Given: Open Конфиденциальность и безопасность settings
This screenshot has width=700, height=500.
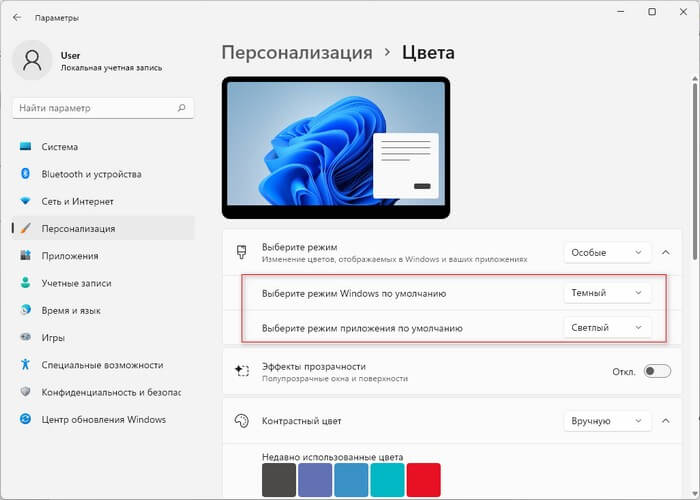Looking at the screenshot, I should [104, 392].
